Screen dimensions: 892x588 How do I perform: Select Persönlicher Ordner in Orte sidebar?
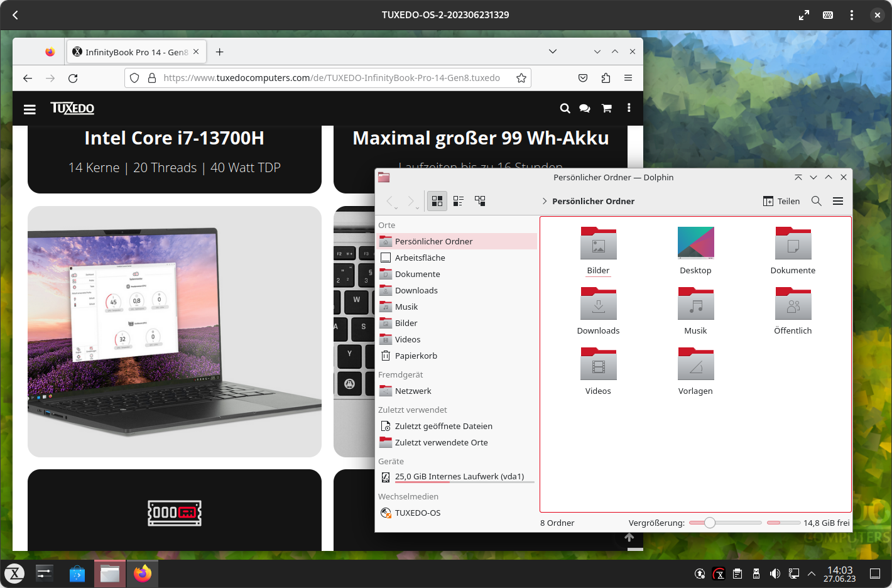point(457,241)
